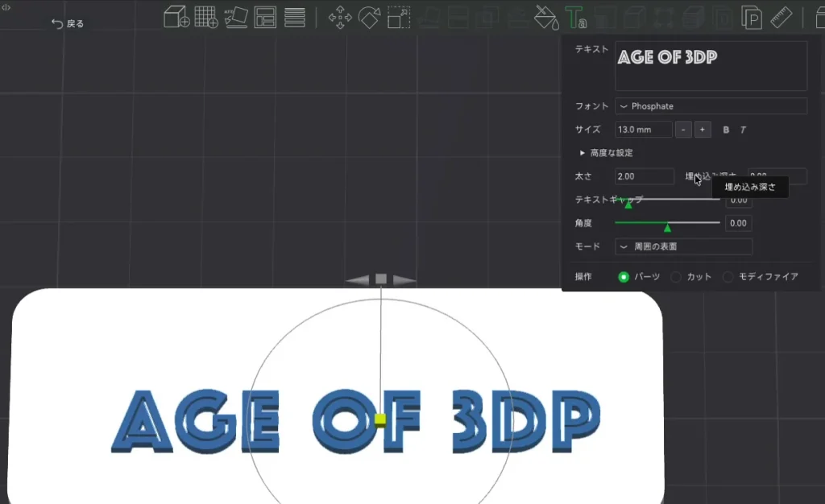Select the パーツ radio option
Viewport: 825px width, 504px height.
pyautogui.click(x=624, y=277)
